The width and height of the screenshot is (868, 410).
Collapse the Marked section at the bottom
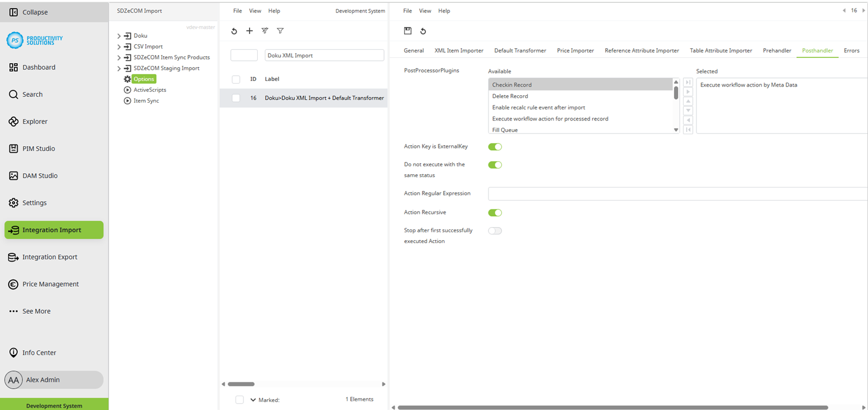click(x=253, y=400)
